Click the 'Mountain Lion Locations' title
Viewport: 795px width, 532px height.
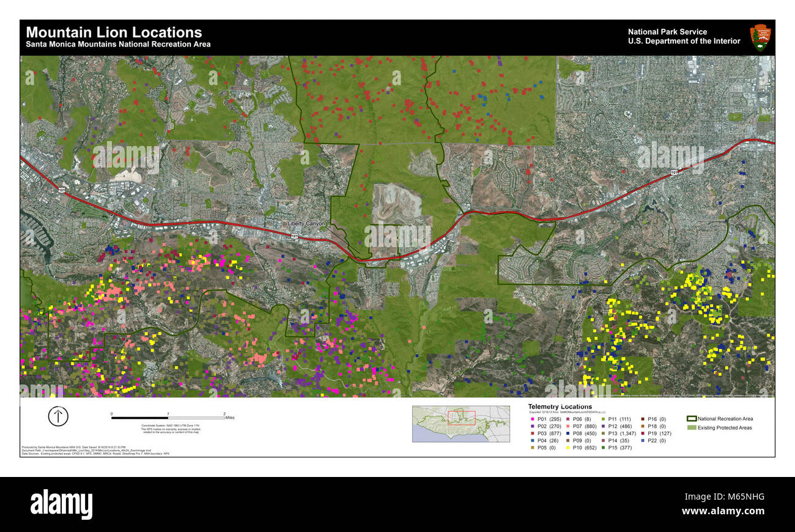114,32
